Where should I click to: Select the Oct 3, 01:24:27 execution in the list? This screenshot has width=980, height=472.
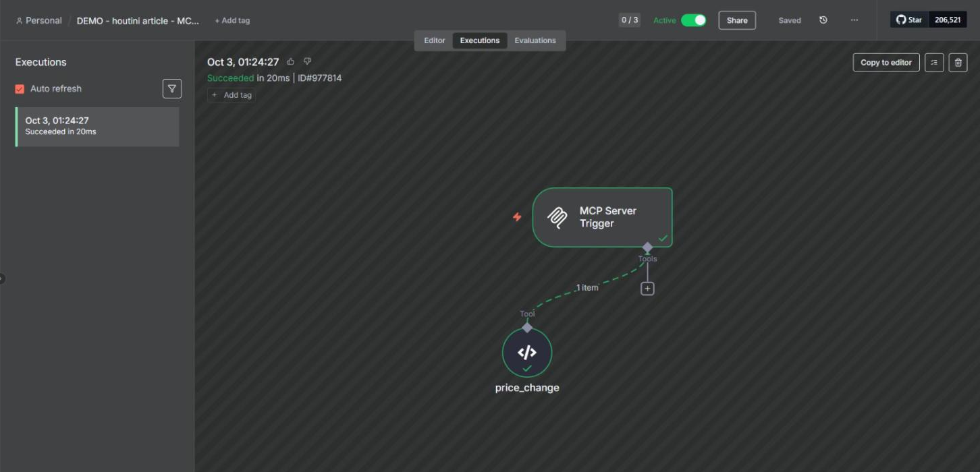[97, 127]
